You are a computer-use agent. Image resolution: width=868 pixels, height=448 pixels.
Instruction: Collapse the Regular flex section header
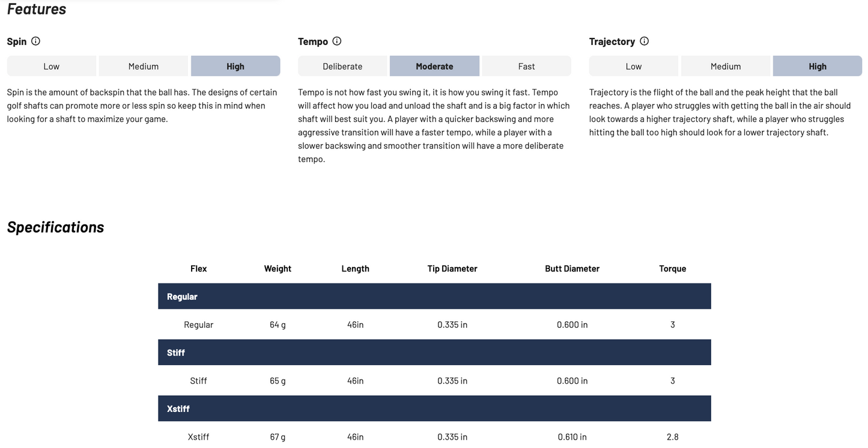click(434, 297)
